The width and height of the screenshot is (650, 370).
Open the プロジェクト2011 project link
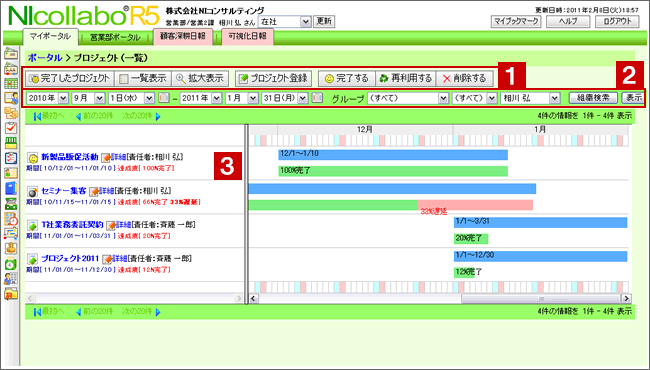point(70,259)
